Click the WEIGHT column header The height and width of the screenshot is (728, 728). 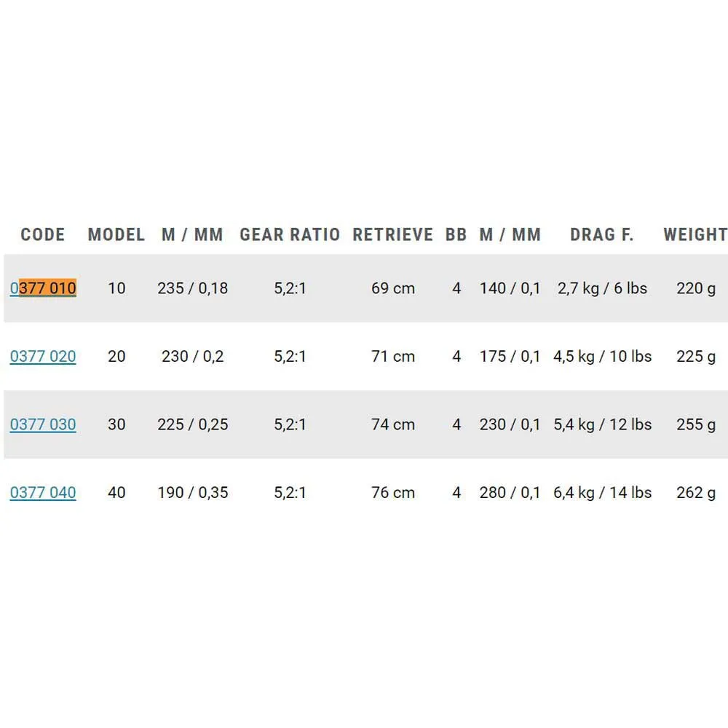pyautogui.click(x=695, y=234)
